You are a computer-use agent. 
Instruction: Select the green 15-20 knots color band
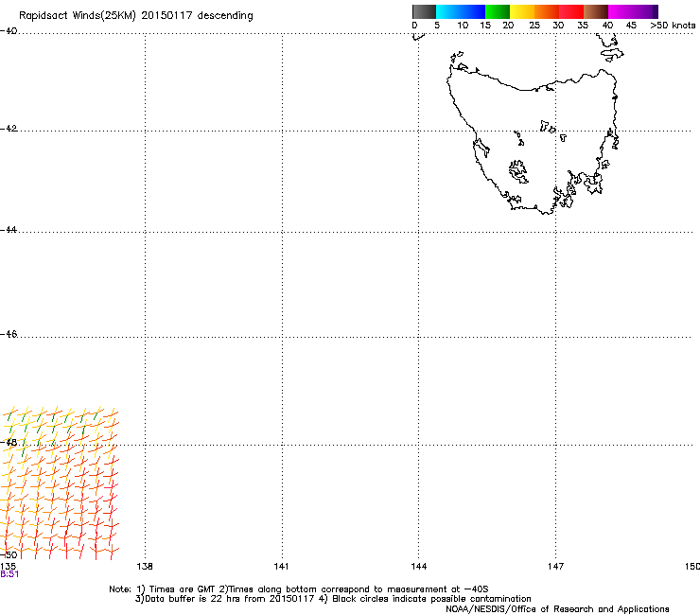point(498,11)
